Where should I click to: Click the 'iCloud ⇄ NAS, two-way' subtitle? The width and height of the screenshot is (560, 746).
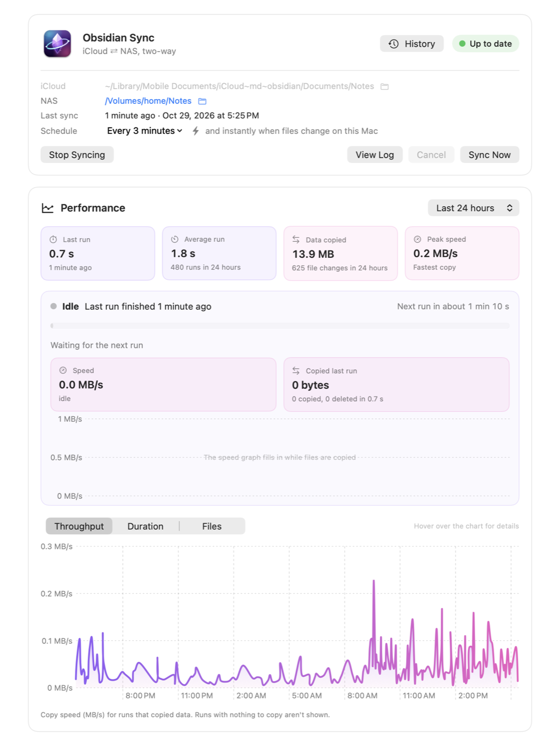[x=129, y=52]
